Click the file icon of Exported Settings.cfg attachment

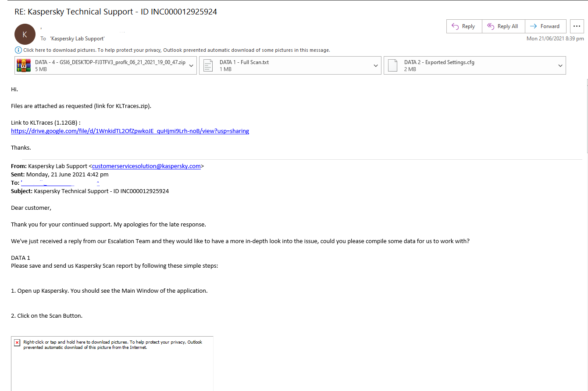point(393,65)
